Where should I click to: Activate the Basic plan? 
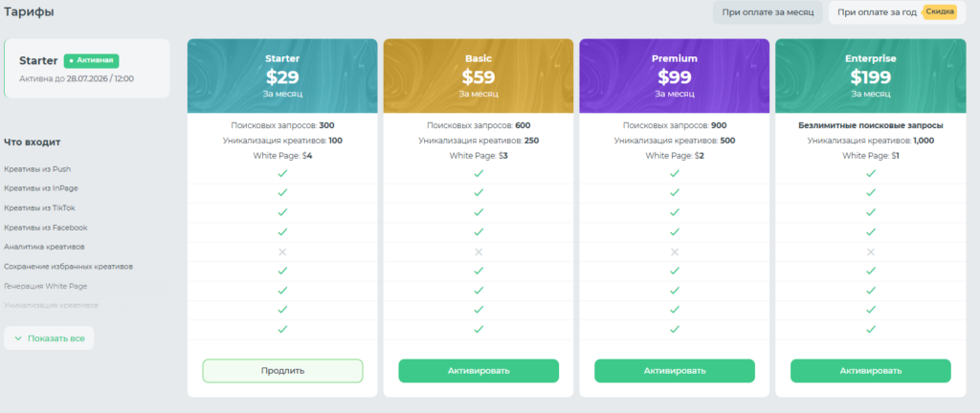pos(479,371)
